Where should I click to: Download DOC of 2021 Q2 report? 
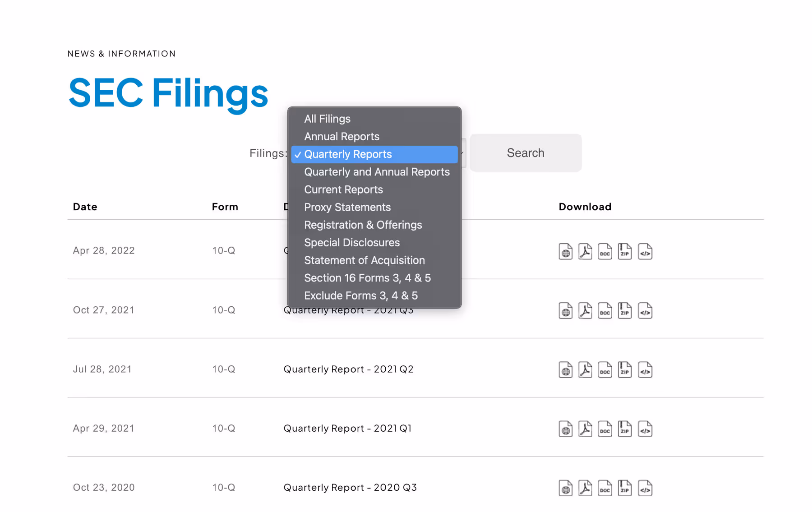605,369
